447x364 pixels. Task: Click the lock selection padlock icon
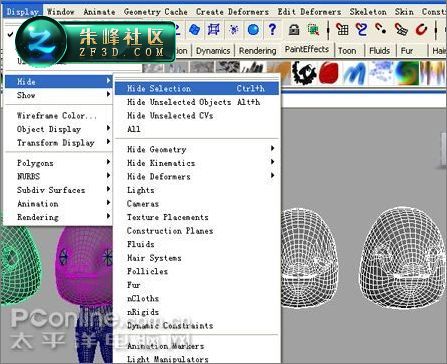(x=294, y=29)
